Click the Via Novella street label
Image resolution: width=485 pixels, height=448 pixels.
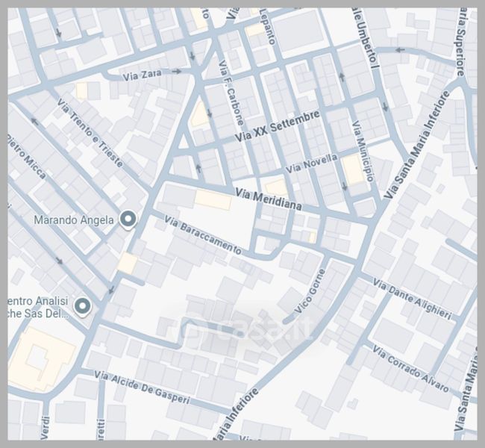click(x=312, y=162)
